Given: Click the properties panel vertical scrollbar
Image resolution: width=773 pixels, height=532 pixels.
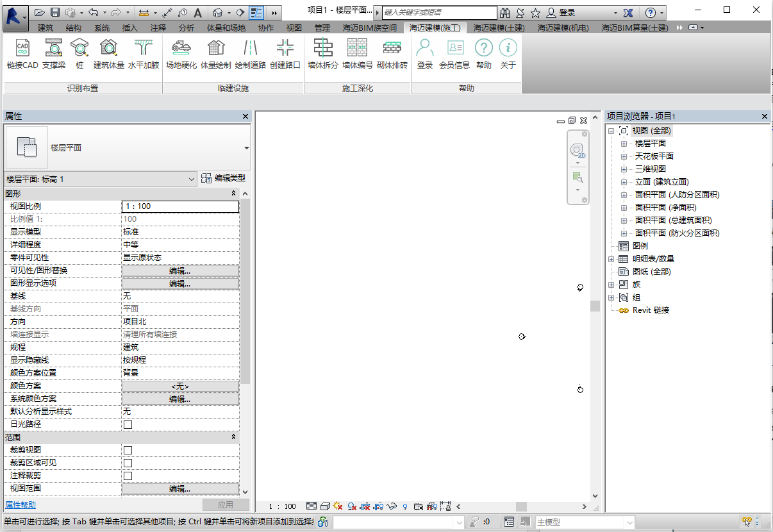Looking at the screenshot, I should coord(245,292).
